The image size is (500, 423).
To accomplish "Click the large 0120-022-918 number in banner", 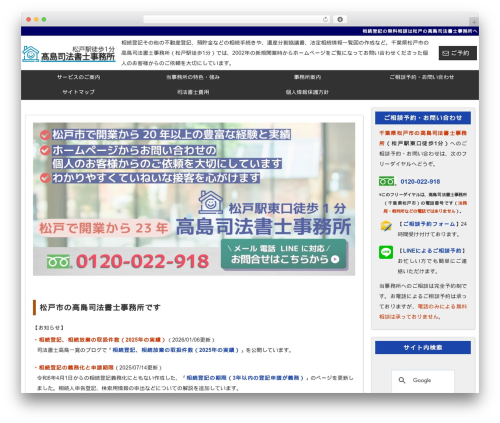I will [143, 261].
